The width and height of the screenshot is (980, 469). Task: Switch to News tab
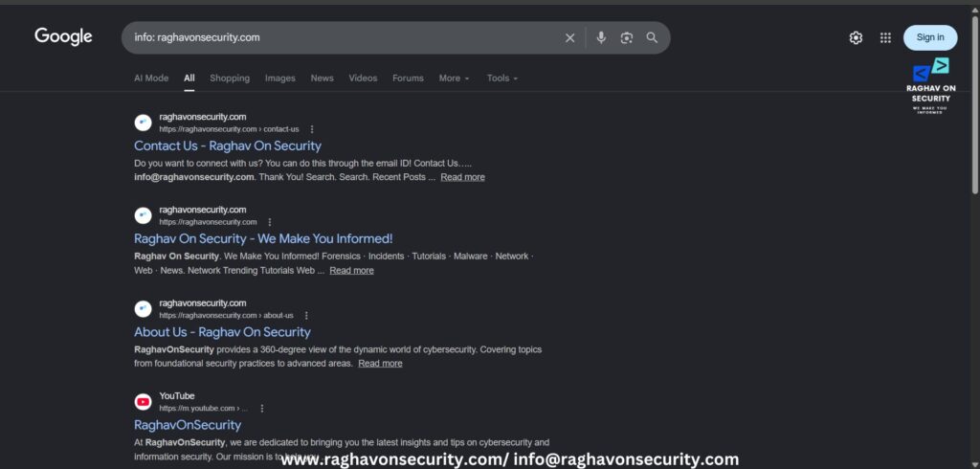coord(322,78)
